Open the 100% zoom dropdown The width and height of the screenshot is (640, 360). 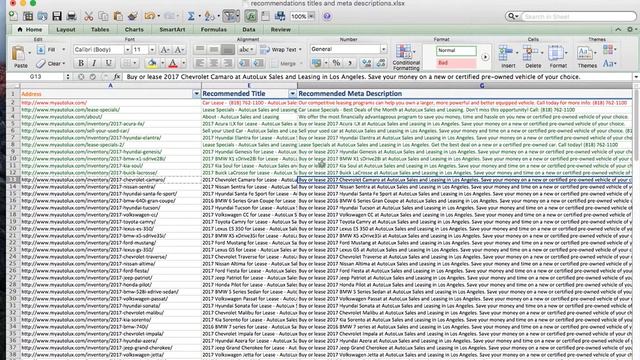(x=311, y=16)
